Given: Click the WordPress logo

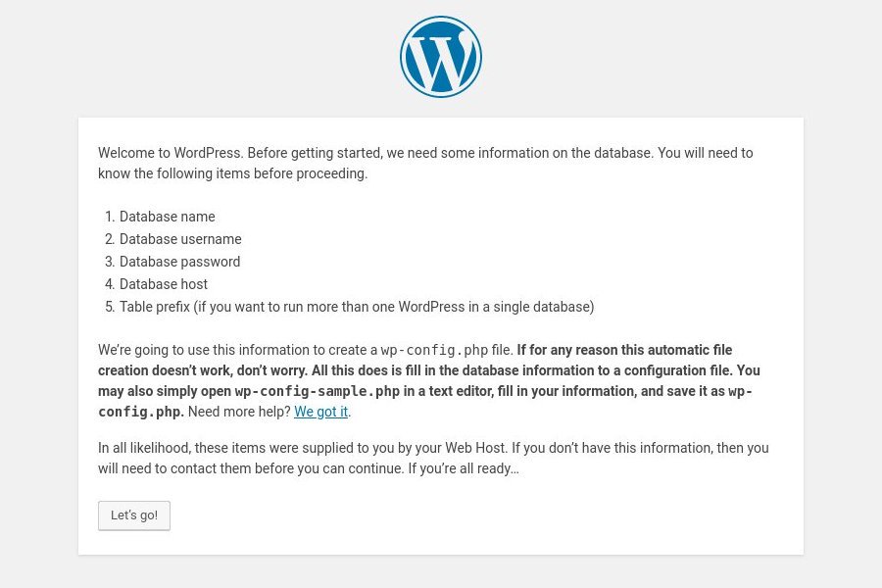Looking at the screenshot, I should click(441, 57).
